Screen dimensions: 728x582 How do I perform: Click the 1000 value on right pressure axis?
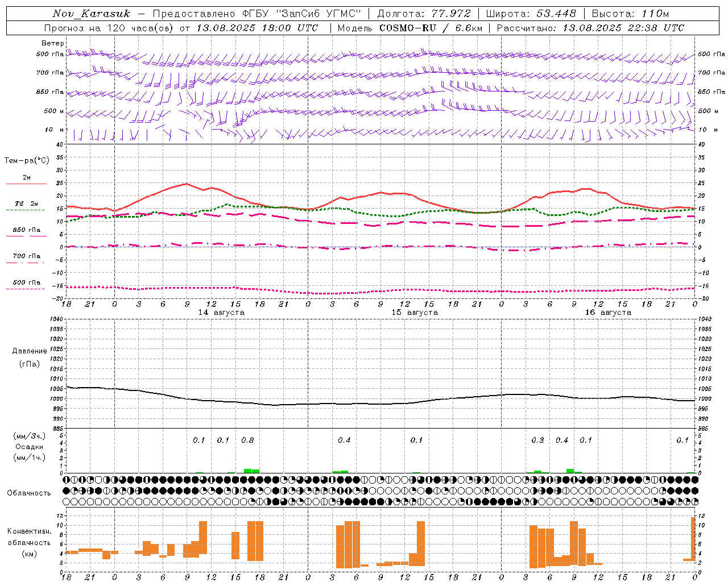704,399
